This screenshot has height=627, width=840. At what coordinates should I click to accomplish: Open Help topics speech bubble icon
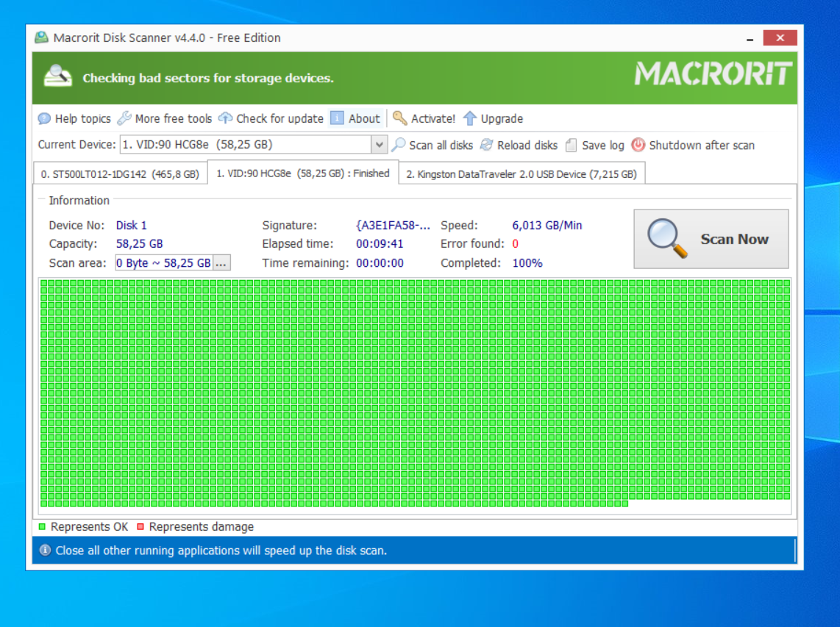click(x=44, y=118)
